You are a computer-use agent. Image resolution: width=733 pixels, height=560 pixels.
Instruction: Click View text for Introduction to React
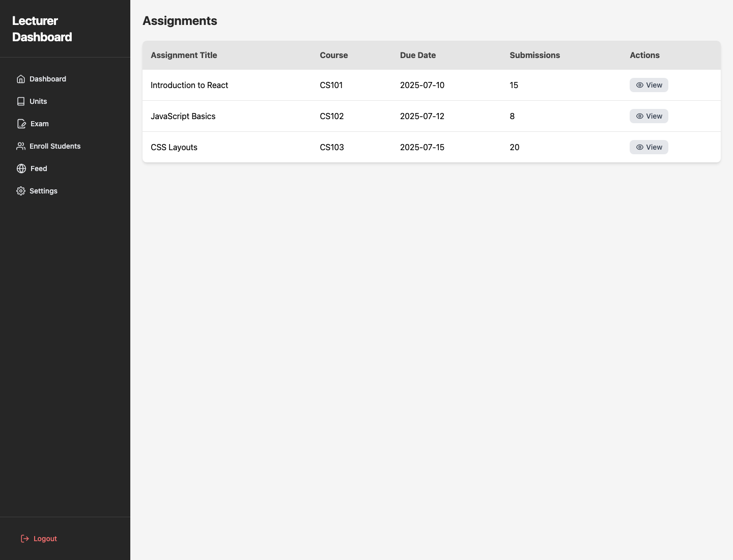tap(654, 85)
